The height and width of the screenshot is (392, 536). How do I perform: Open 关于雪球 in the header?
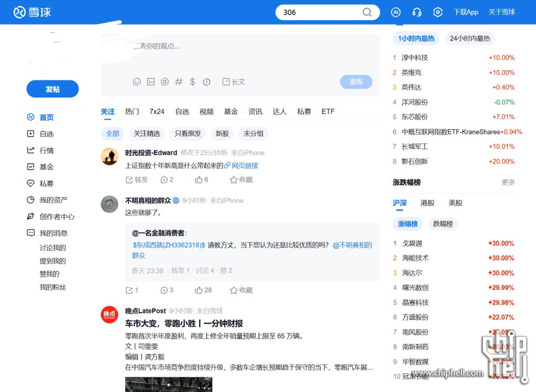502,13
